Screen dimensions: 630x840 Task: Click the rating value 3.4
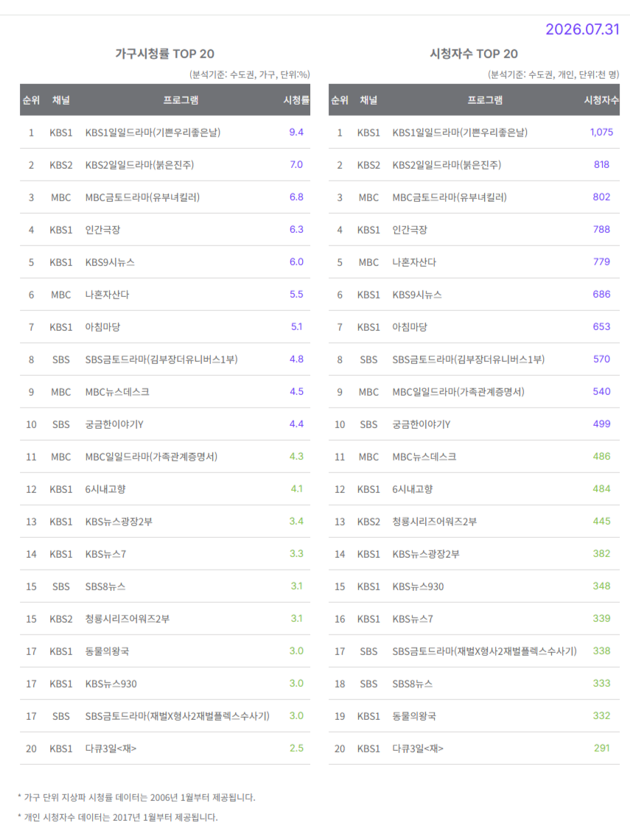tap(296, 521)
